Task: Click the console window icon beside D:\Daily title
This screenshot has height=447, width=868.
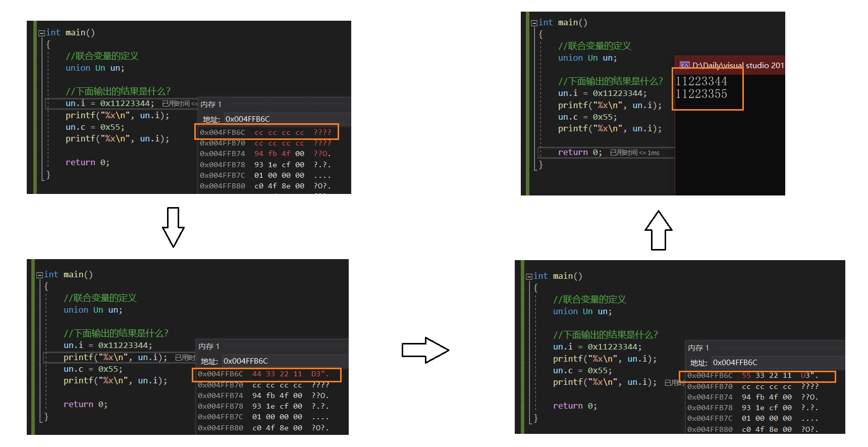Action: click(684, 66)
